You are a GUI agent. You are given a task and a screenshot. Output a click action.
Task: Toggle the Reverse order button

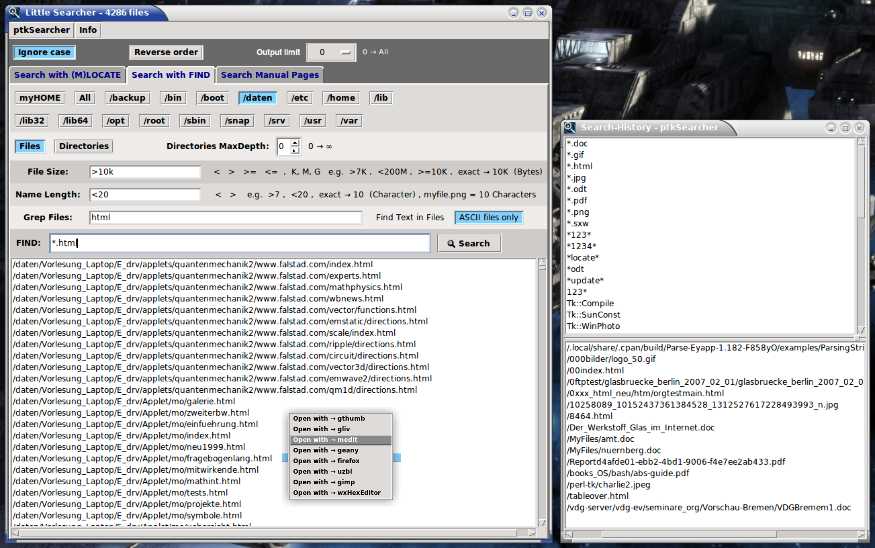pyautogui.click(x=166, y=52)
